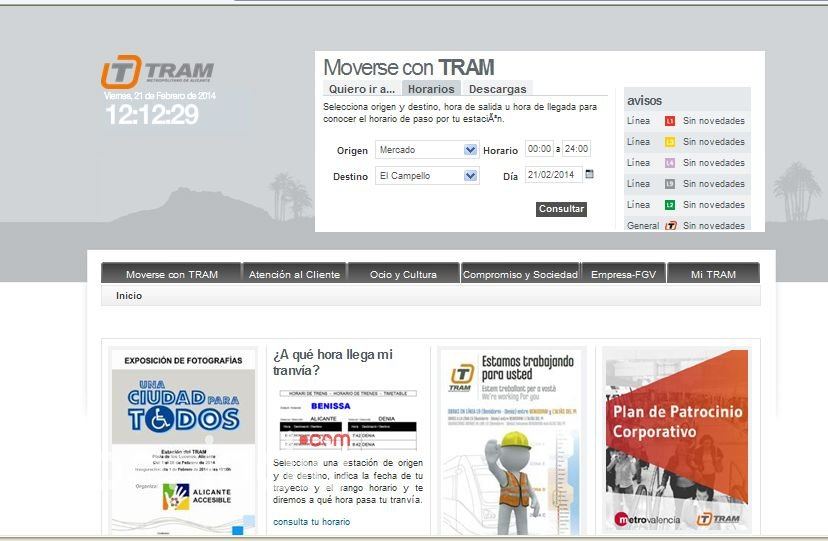Click the start time 00:00 field
The width and height of the screenshot is (828, 541).
(539, 149)
